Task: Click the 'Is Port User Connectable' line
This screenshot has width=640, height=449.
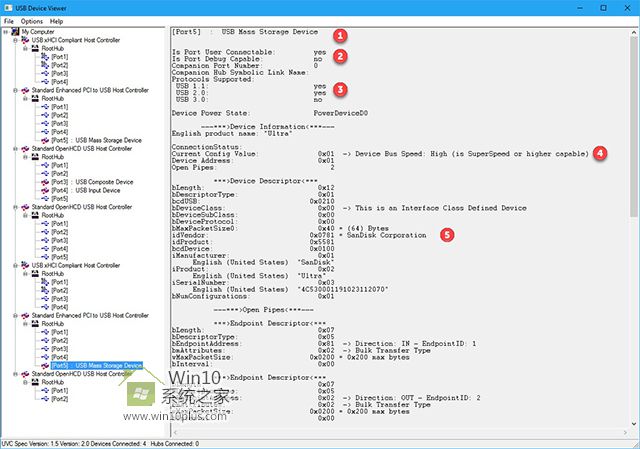Action: pos(249,52)
